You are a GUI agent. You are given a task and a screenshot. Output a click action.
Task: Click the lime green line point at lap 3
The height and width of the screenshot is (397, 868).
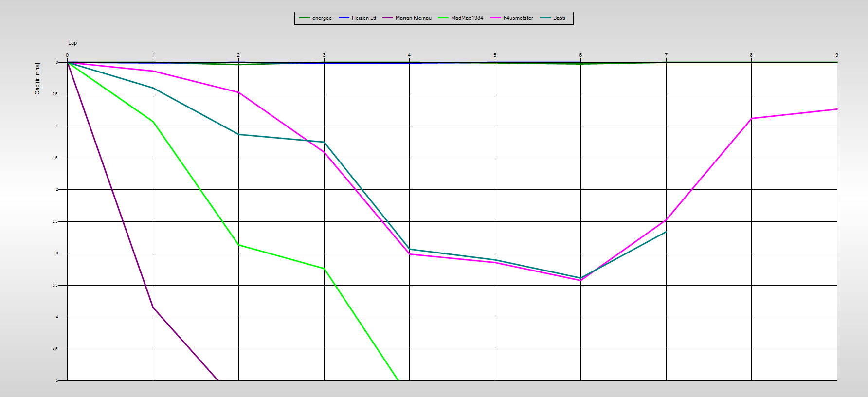pos(324,269)
